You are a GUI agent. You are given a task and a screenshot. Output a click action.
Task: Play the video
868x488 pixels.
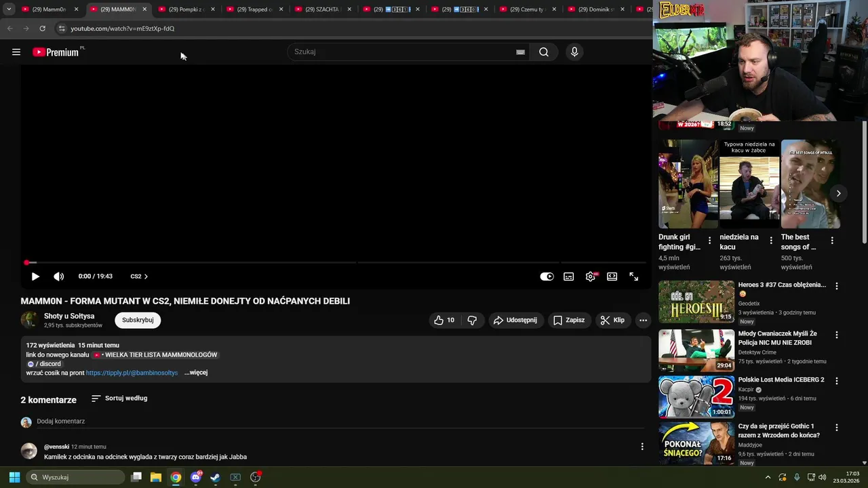coord(35,277)
